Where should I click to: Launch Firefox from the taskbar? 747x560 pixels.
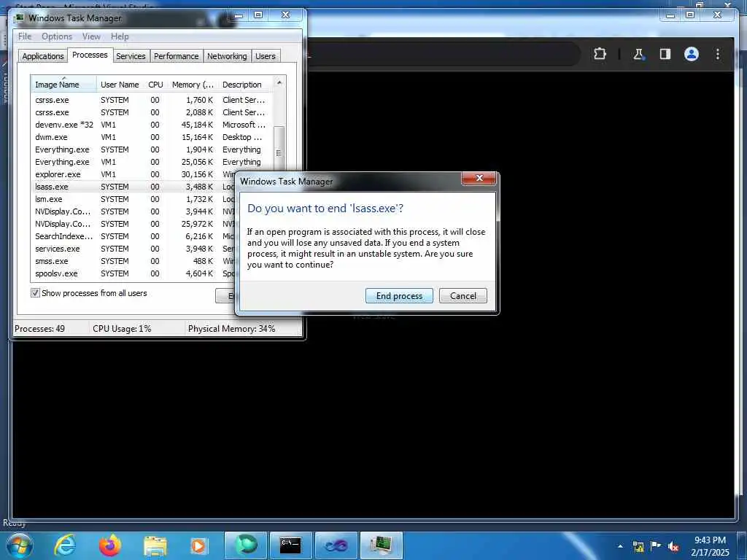click(x=110, y=545)
